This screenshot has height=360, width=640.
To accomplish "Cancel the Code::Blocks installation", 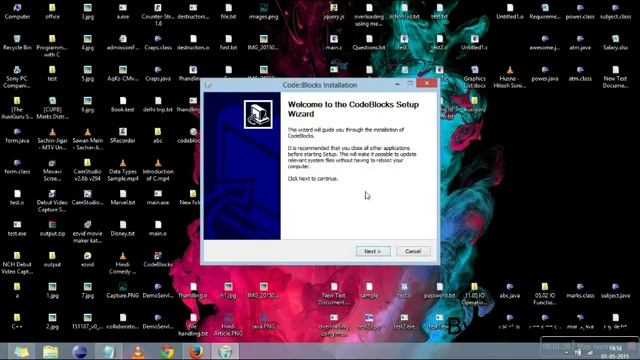I will pyautogui.click(x=413, y=251).
